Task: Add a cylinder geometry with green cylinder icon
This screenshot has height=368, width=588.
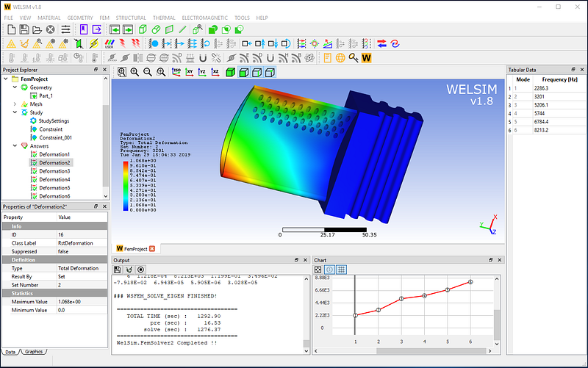Action: 156,29
